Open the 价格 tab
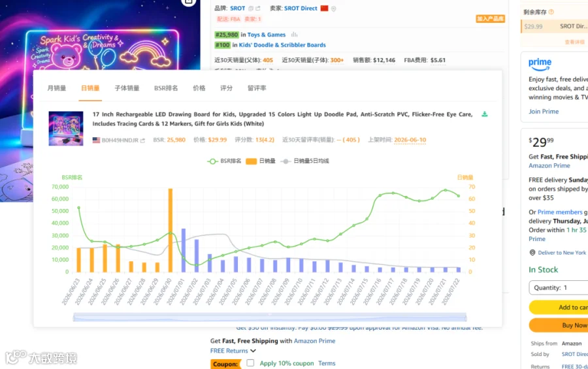588x369 pixels. click(199, 88)
